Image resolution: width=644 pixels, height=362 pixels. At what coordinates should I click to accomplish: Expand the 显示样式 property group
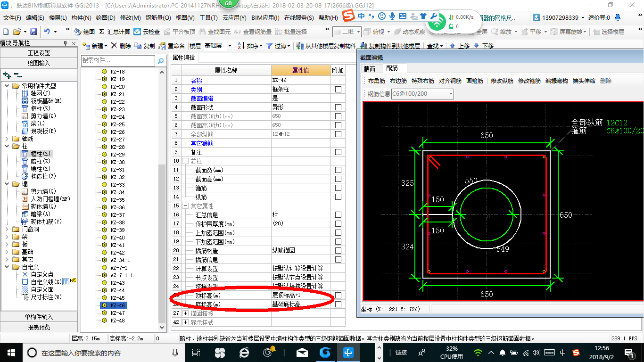click(x=185, y=322)
